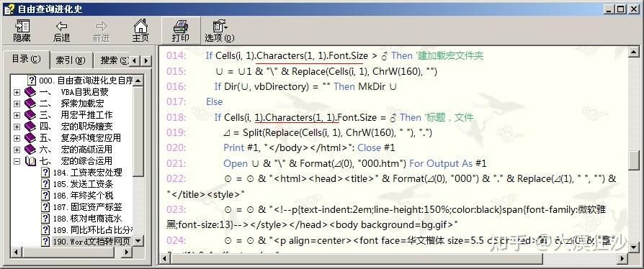Open topic 187.固定资产标签

pos(87,207)
